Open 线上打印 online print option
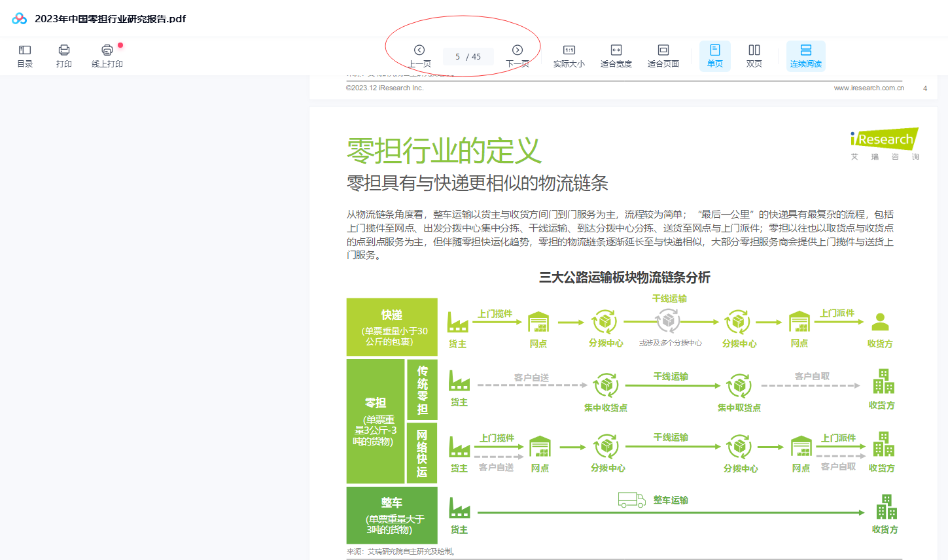 pyautogui.click(x=107, y=56)
